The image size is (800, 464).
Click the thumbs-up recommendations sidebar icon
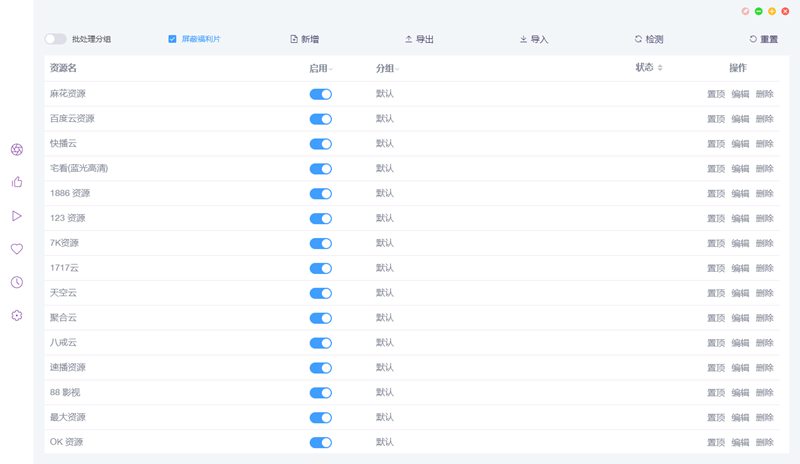17,182
